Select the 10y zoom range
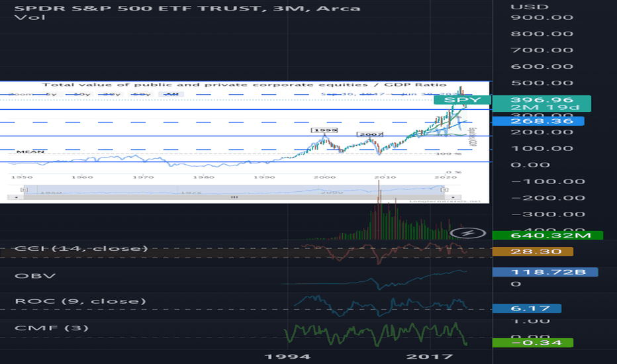The width and height of the screenshot is (617, 364). [x=82, y=95]
